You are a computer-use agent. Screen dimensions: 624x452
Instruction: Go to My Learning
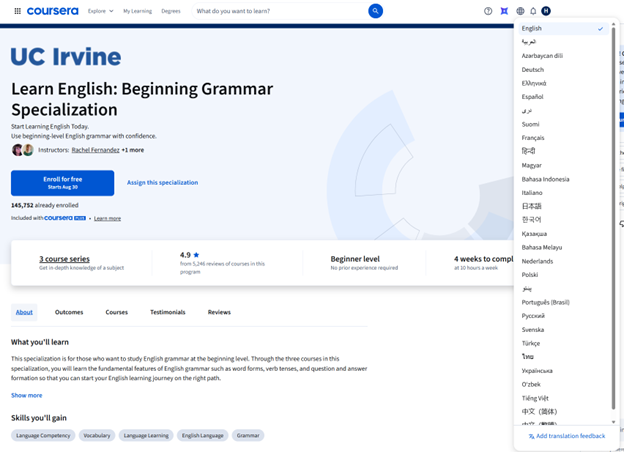click(137, 11)
